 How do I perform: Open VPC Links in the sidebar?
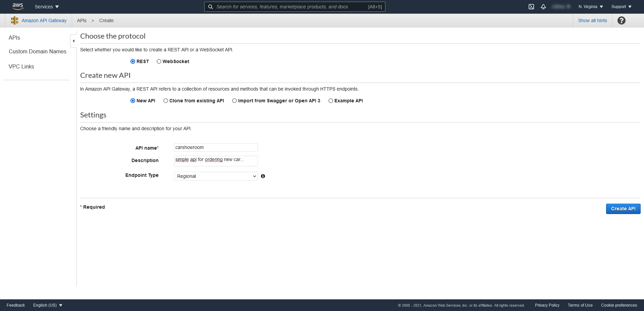[x=21, y=66]
